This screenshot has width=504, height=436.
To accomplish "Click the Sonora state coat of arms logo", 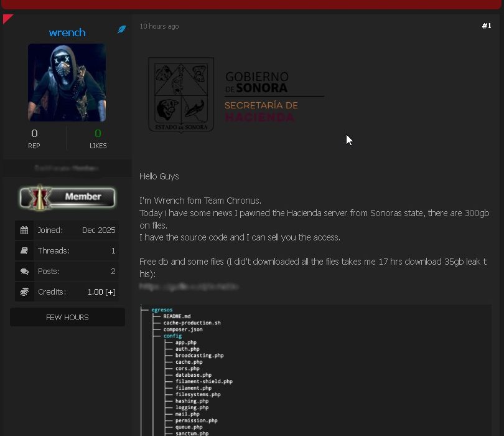I will (181, 95).
